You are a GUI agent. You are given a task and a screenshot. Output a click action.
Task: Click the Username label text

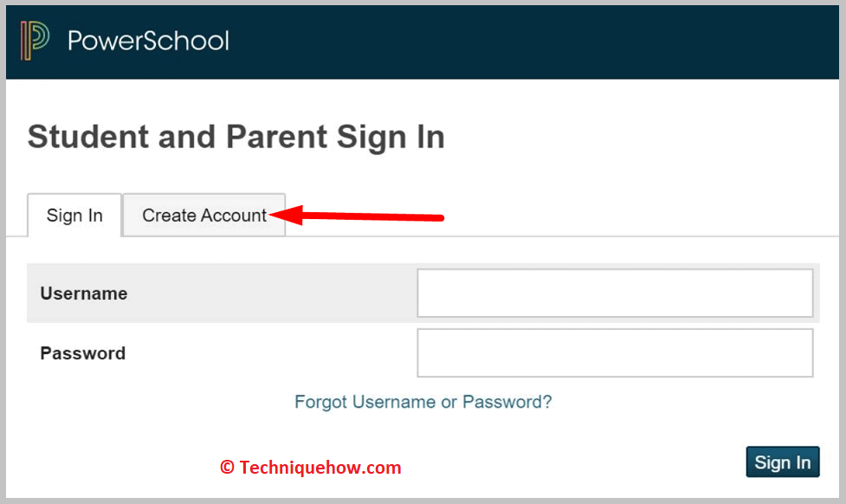coord(83,294)
